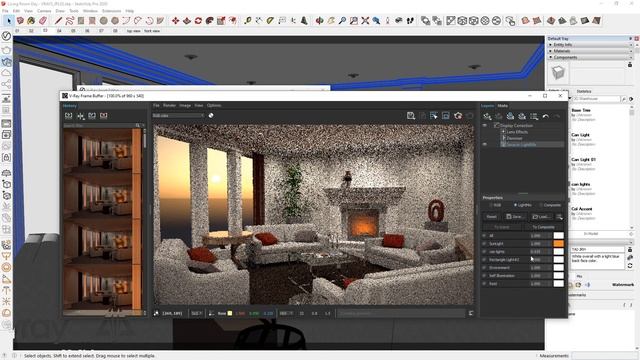The height and width of the screenshot is (360, 640).
Task: Click the LightMix Reset button
Action: [491, 217]
